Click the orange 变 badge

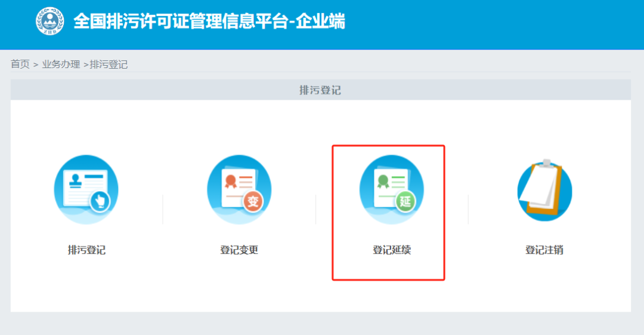253,202
